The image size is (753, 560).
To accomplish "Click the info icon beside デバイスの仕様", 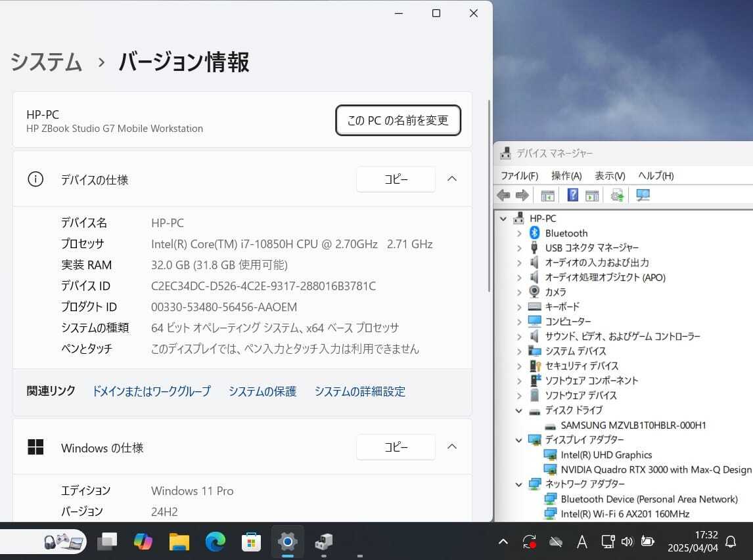I will point(35,179).
